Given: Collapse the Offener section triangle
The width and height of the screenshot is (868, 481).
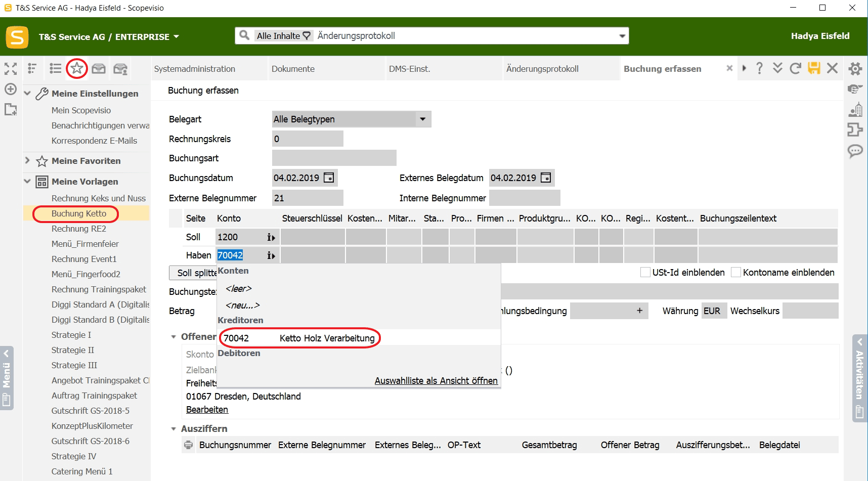Looking at the screenshot, I should 173,337.
